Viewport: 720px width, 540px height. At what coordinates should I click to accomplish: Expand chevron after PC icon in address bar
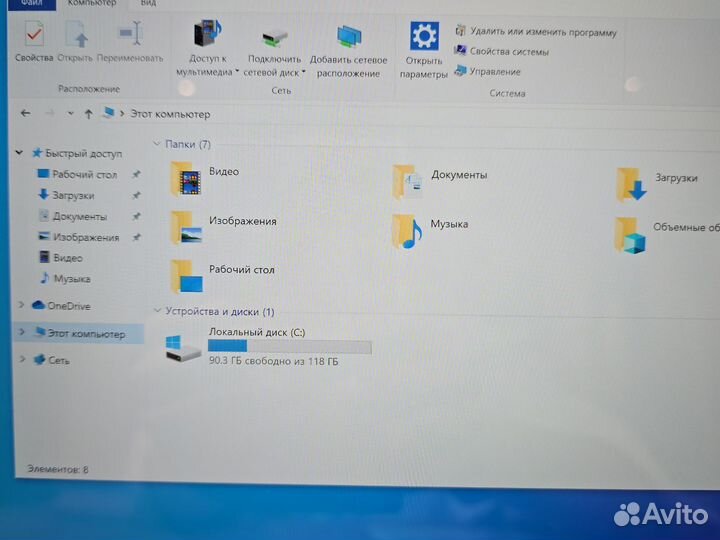coord(122,113)
